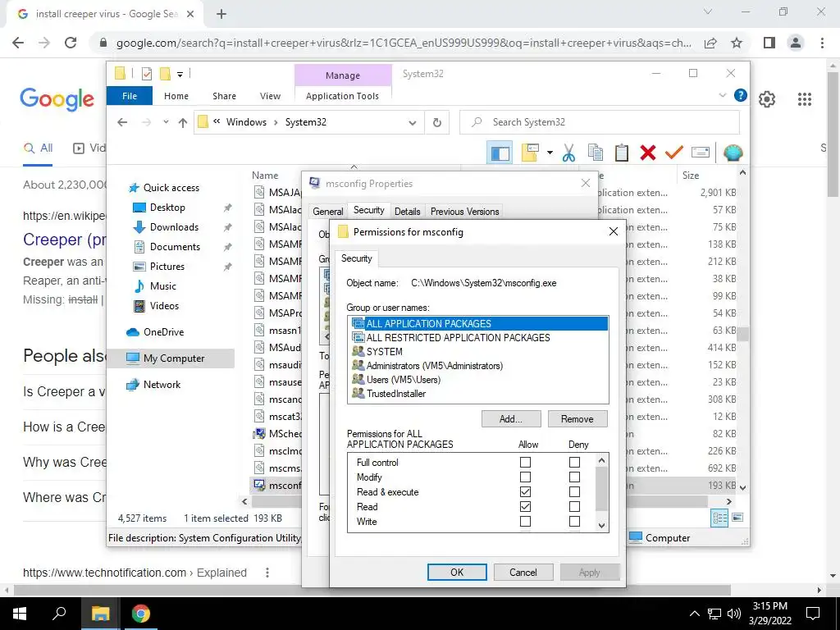840x630 pixels.
Task: Click the red X Delete icon
Action: point(648,153)
